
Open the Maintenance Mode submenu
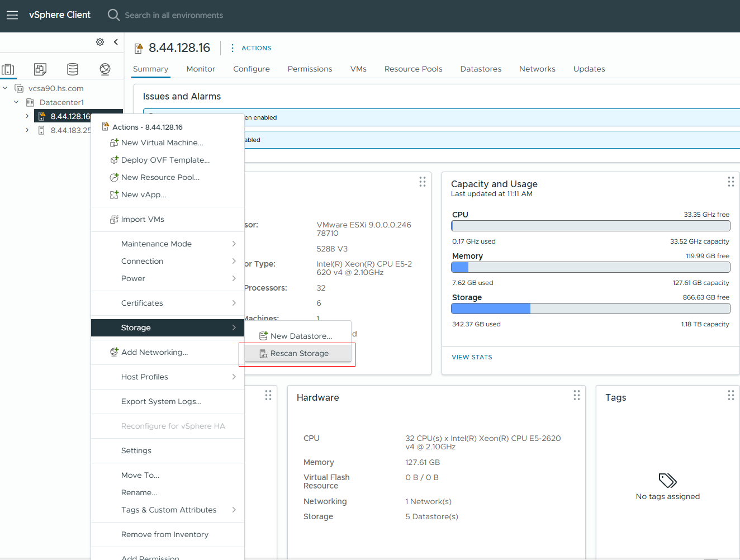click(168, 244)
